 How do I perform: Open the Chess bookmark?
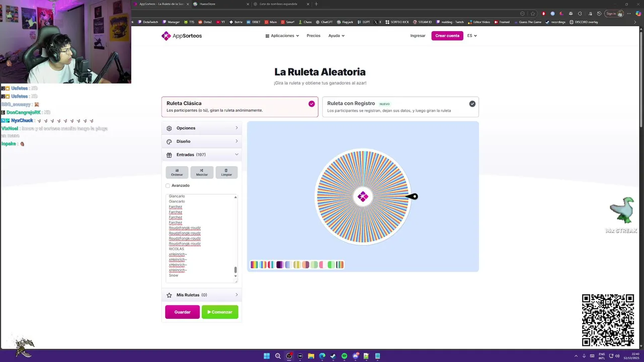coord(305,22)
